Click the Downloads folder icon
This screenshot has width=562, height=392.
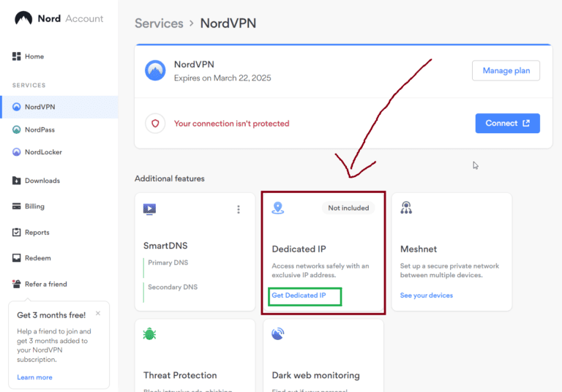click(x=17, y=181)
